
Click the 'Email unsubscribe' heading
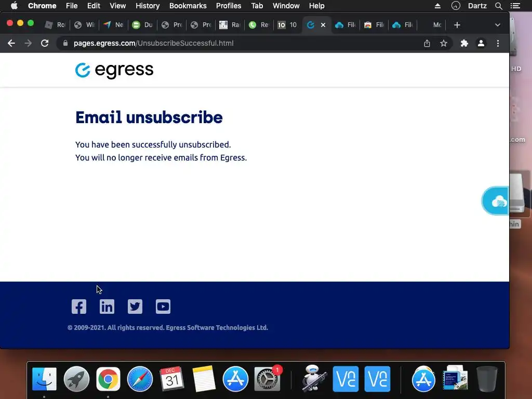pyautogui.click(x=149, y=117)
